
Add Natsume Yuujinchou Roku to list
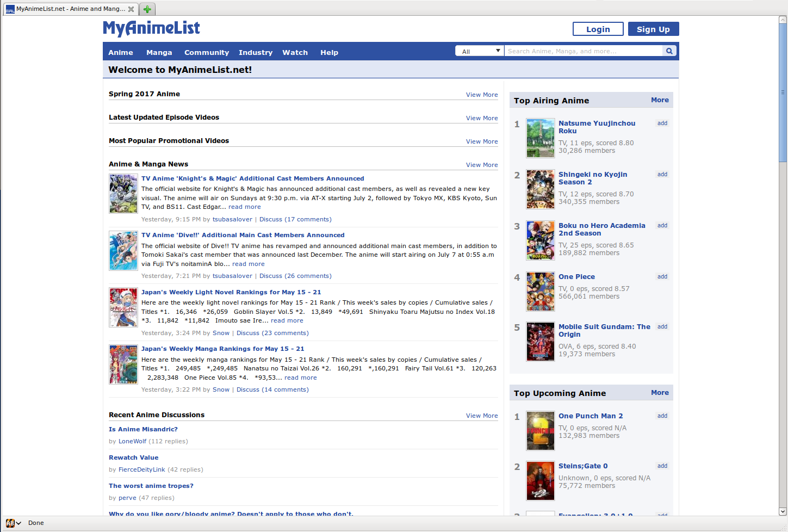662,123
